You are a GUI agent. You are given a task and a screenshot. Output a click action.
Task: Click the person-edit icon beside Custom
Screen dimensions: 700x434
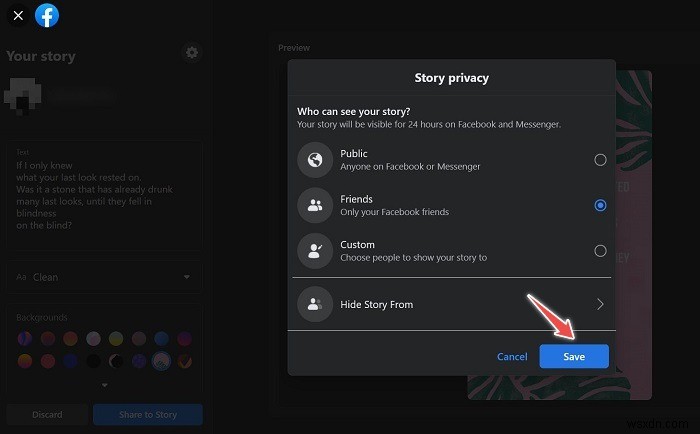315,251
